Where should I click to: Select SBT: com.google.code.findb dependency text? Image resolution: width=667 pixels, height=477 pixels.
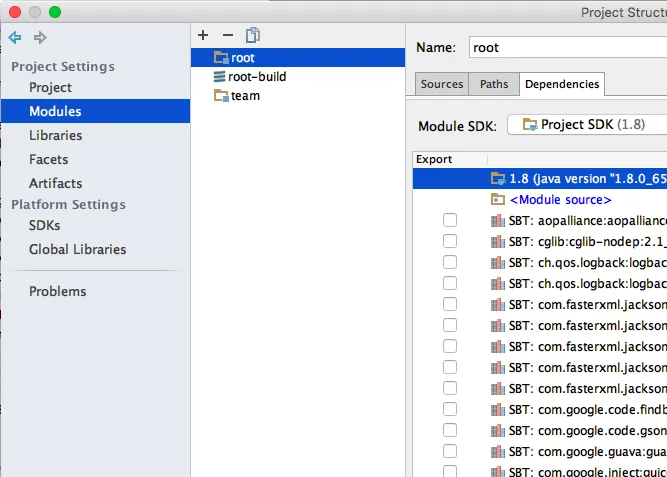pyautogui.click(x=588, y=409)
